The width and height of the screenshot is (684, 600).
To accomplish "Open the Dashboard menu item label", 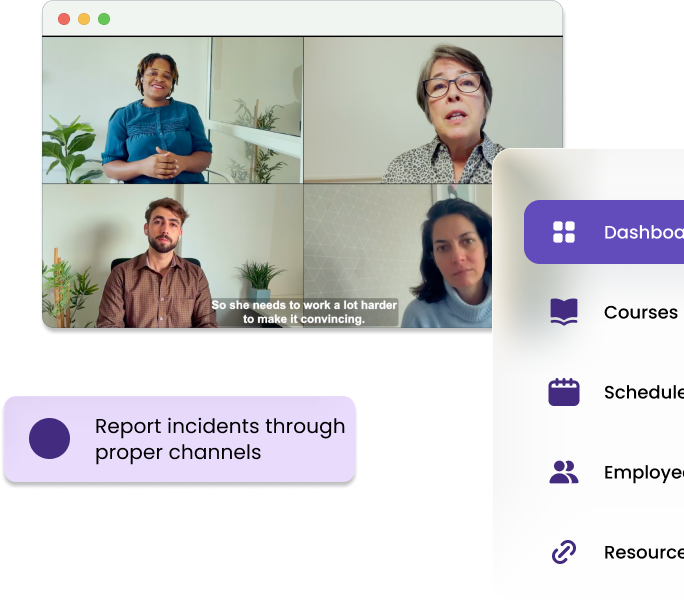I will [x=643, y=232].
